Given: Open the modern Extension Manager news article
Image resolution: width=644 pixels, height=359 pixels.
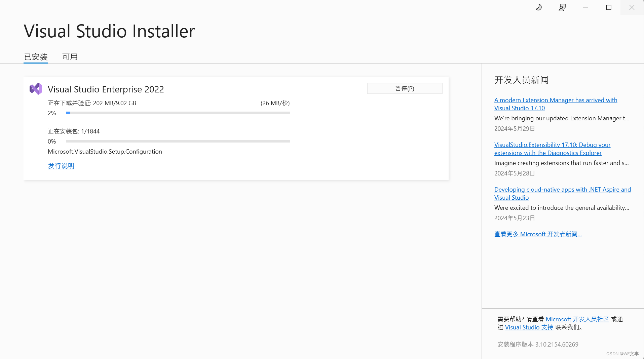Looking at the screenshot, I should click(x=556, y=104).
